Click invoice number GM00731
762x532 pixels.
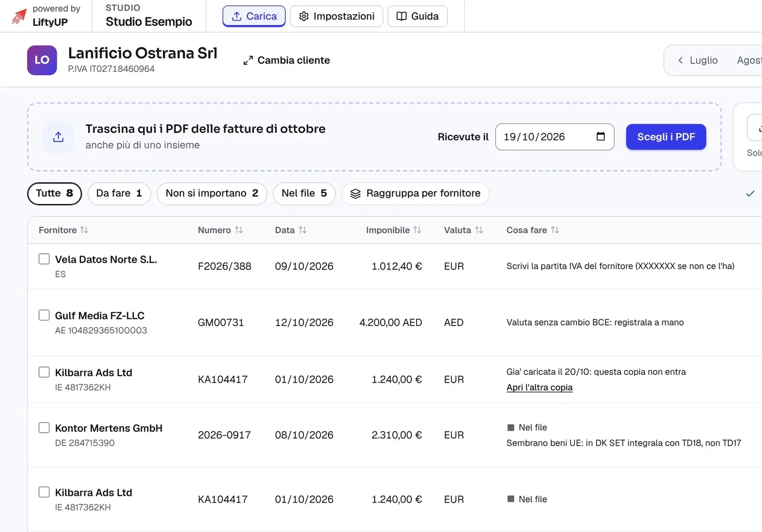click(x=221, y=323)
